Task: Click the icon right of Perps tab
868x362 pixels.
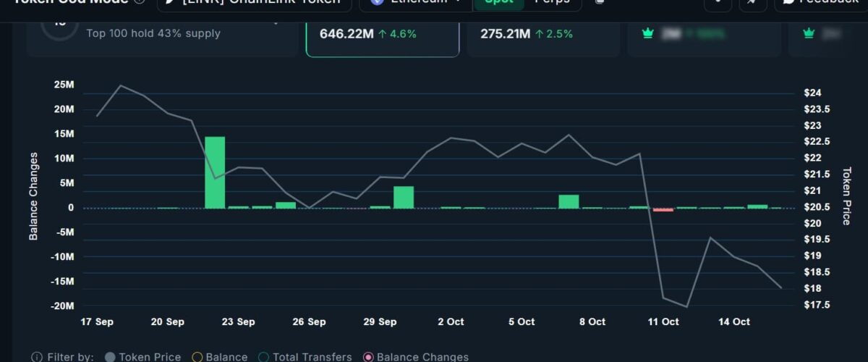Action: pyautogui.click(x=599, y=3)
